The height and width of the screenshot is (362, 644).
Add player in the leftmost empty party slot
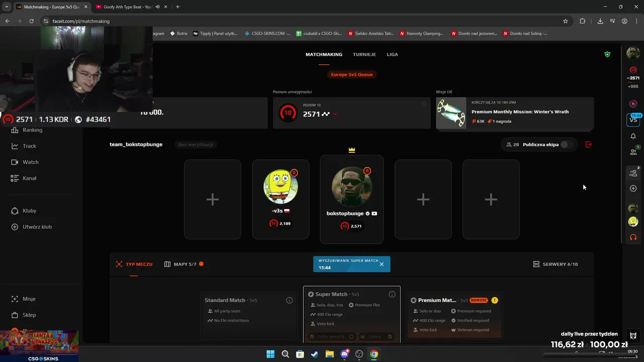coord(212,200)
